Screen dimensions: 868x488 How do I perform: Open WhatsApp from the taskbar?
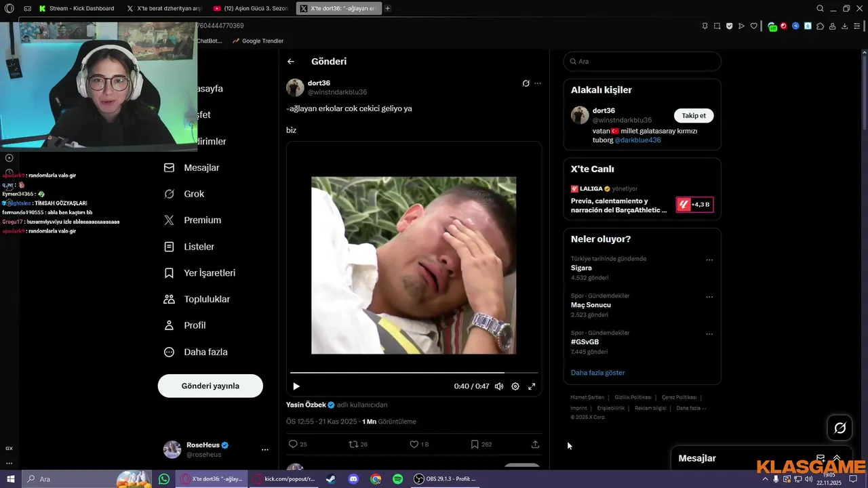[x=164, y=479]
